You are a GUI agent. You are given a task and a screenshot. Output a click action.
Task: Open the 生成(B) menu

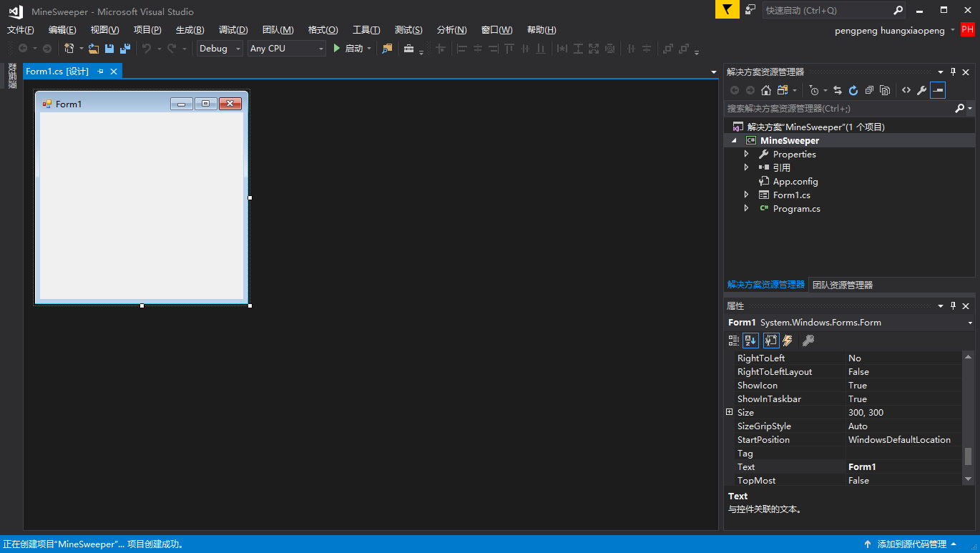point(190,30)
